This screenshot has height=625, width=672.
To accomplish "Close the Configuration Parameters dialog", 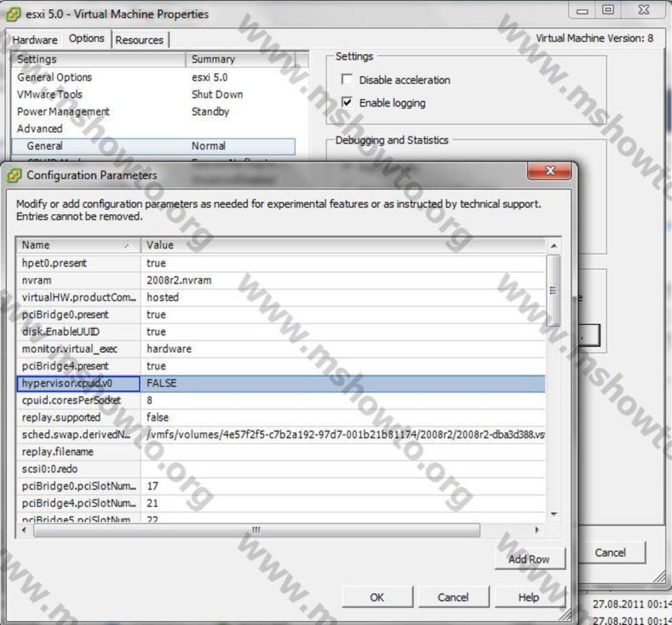I will coord(549,171).
